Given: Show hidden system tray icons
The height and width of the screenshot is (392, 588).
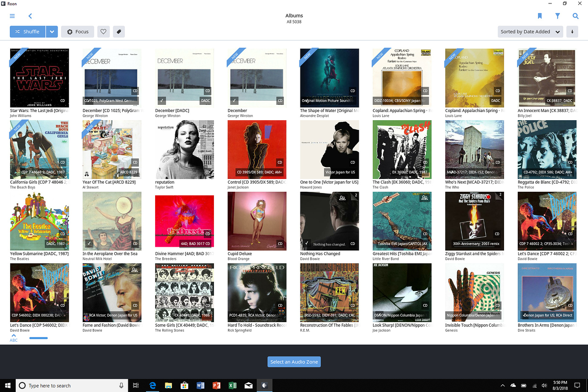Looking at the screenshot, I should tap(502, 385).
